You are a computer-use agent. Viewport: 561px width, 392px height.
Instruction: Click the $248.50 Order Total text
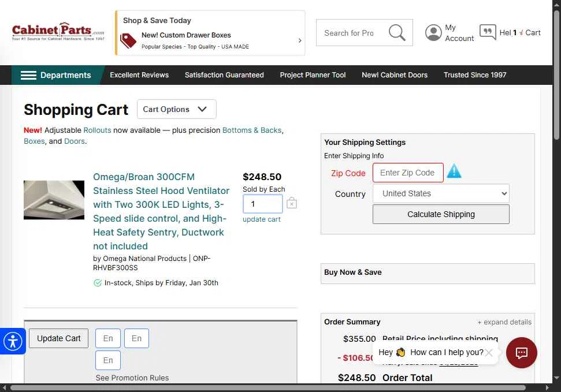[385, 378]
